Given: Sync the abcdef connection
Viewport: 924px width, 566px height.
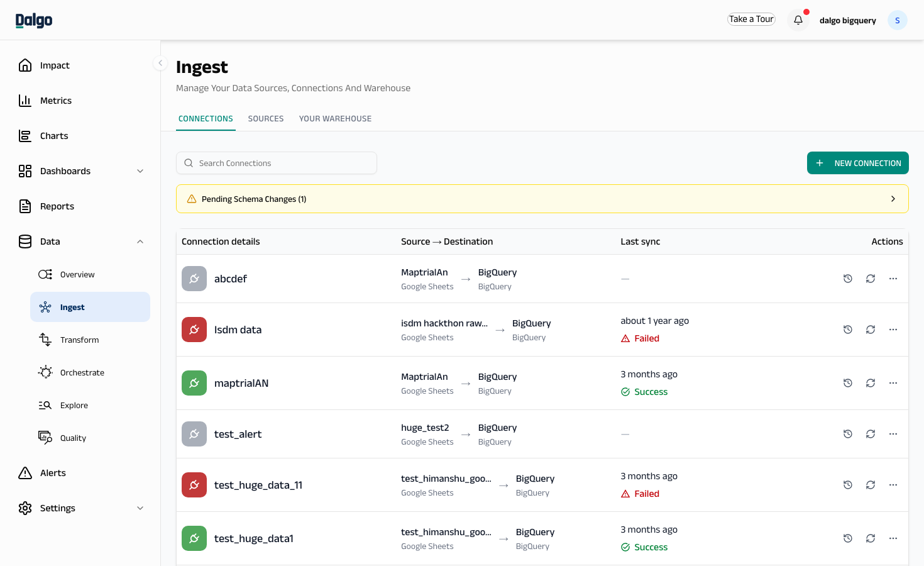Looking at the screenshot, I should 871,279.
